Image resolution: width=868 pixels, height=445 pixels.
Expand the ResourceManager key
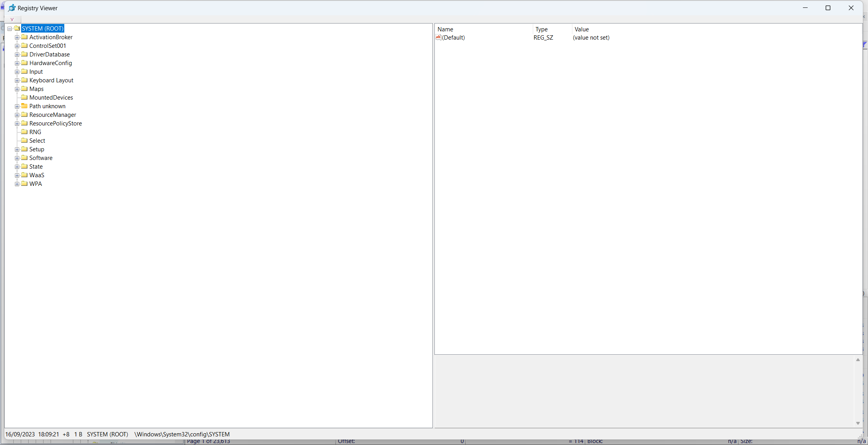(x=17, y=115)
